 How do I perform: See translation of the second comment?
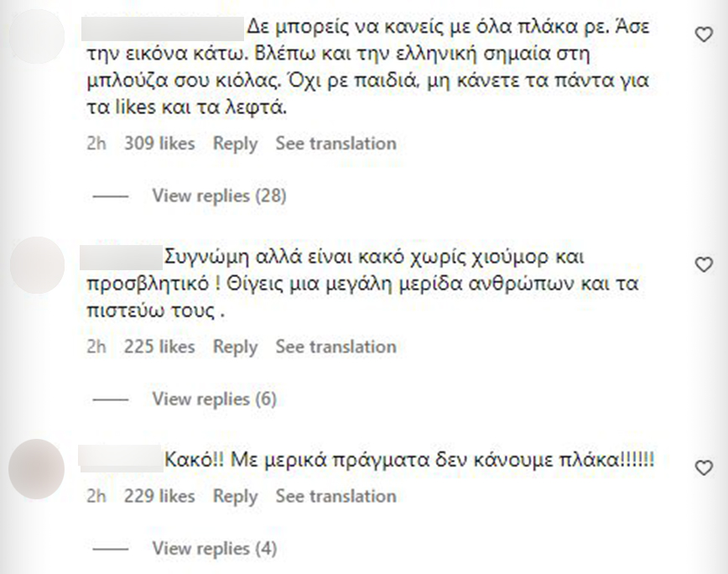[x=335, y=347]
